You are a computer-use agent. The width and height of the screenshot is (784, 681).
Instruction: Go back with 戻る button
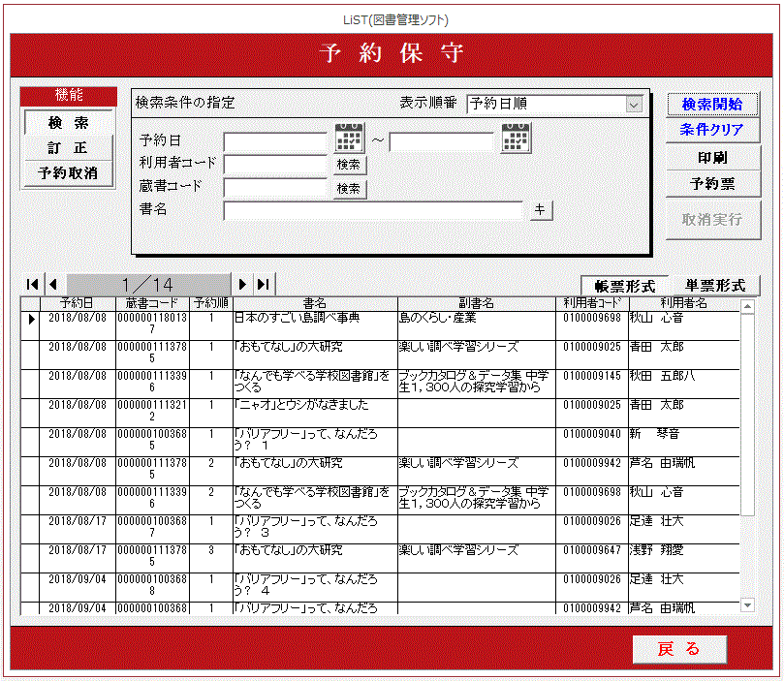point(679,649)
